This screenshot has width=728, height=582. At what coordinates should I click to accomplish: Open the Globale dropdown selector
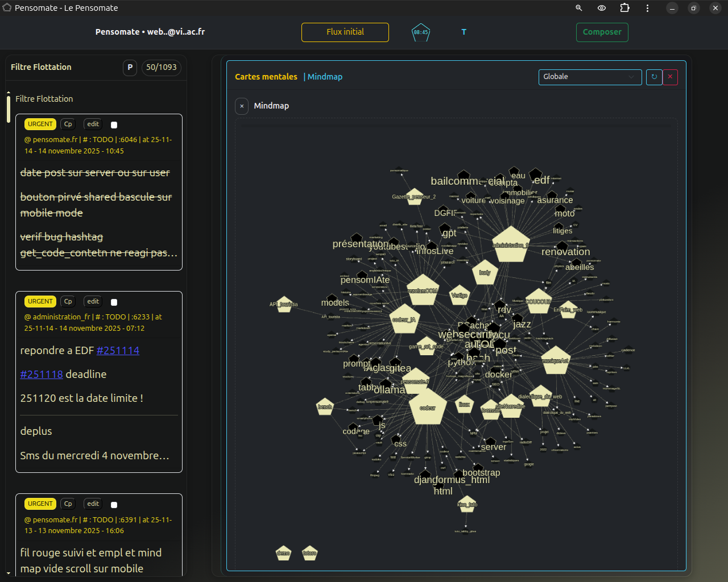click(x=590, y=77)
